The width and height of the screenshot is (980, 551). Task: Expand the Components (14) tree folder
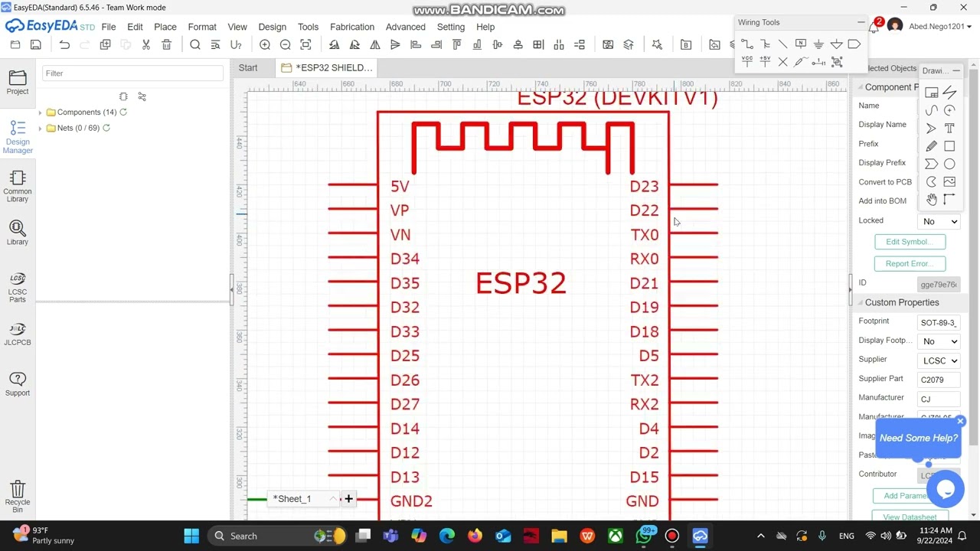40,112
